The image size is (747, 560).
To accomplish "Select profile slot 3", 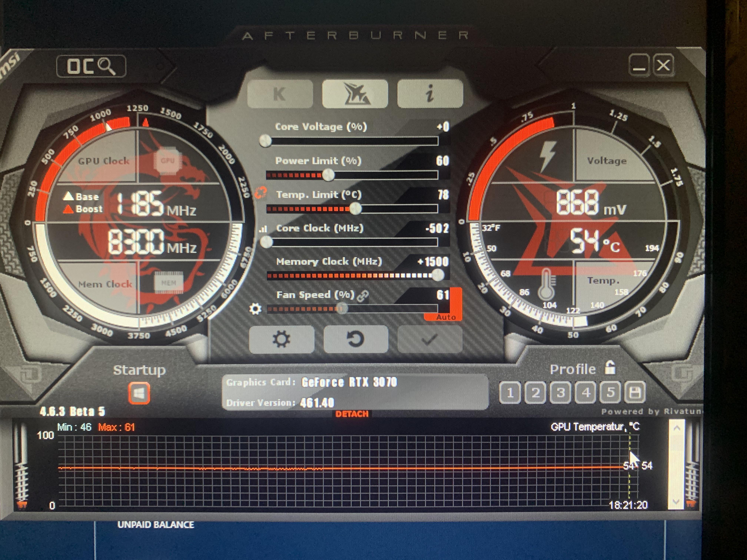I will (561, 393).
